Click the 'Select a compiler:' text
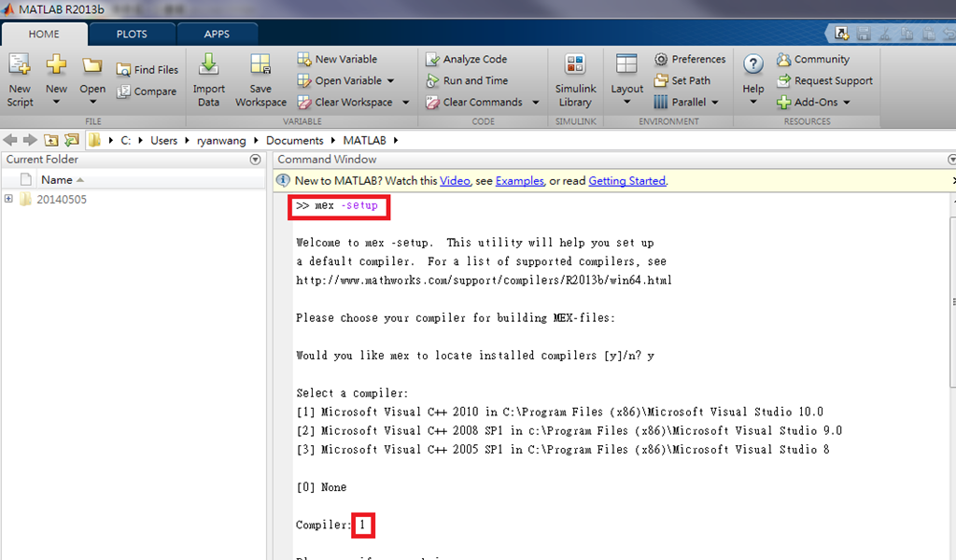This screenshot has height=560, width=956. click(x=352, y=393)
